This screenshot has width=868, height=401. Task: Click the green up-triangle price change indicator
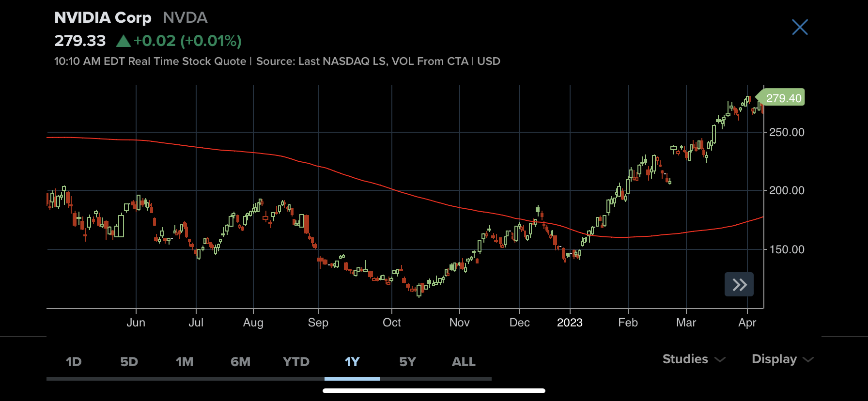[x=124, y=41]
